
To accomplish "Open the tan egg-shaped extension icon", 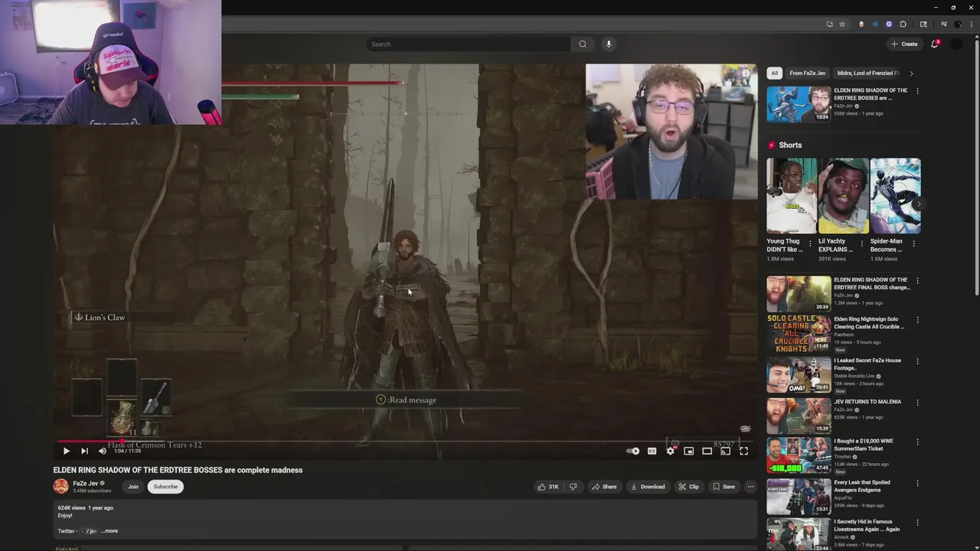I will pos(861,24).
